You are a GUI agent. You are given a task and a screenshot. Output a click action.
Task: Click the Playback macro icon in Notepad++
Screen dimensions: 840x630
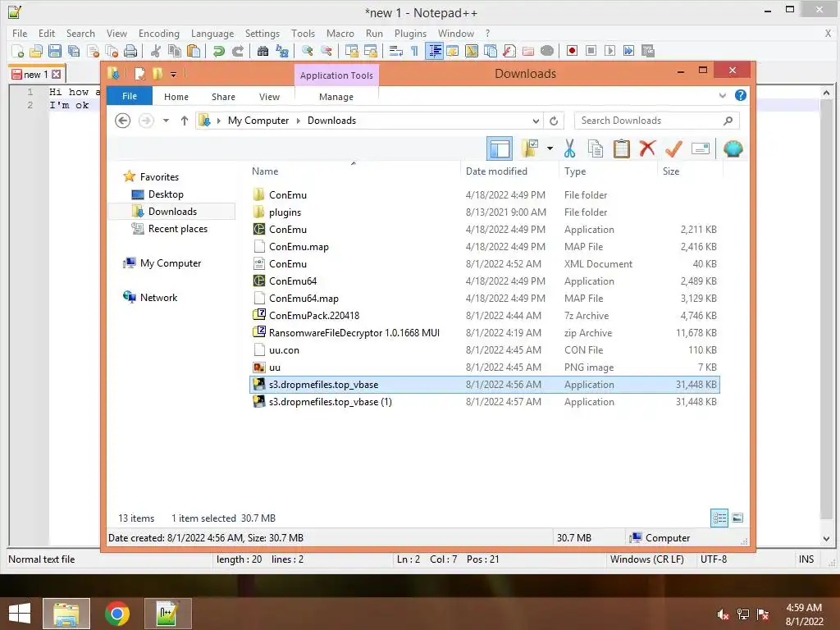(x=609, y=51)
